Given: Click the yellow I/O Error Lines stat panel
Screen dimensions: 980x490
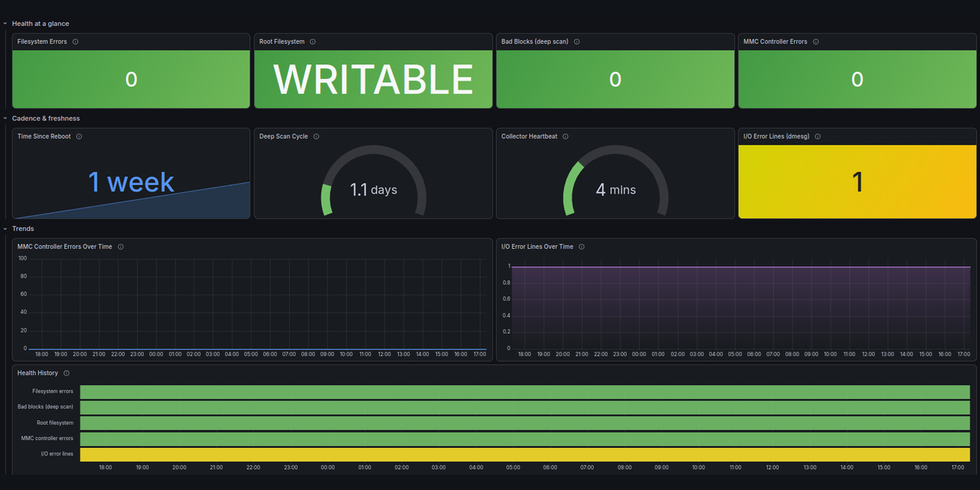Looking at the screenshot, I should pyautogui.click(x=857, y=181).
